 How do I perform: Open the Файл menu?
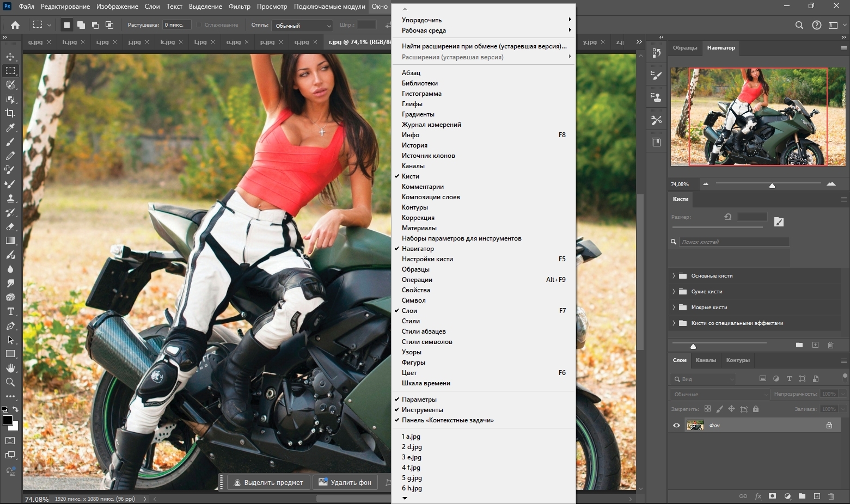pos(26,7)
